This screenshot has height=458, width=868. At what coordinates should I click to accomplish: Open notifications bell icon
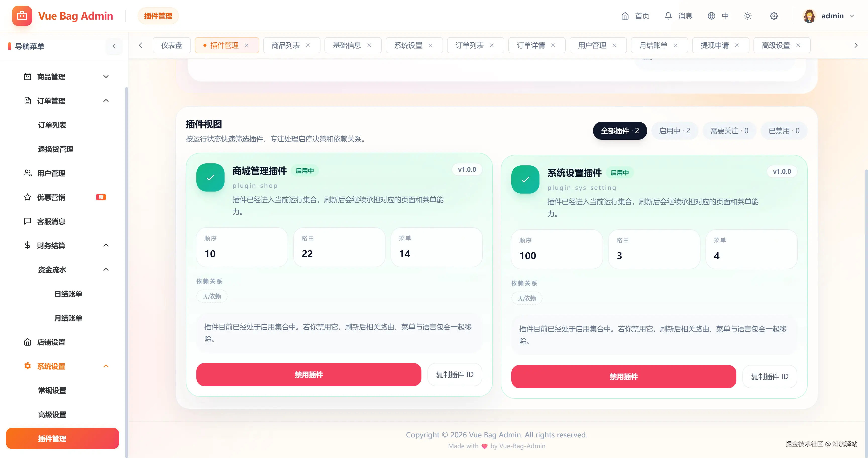point(668,16)
